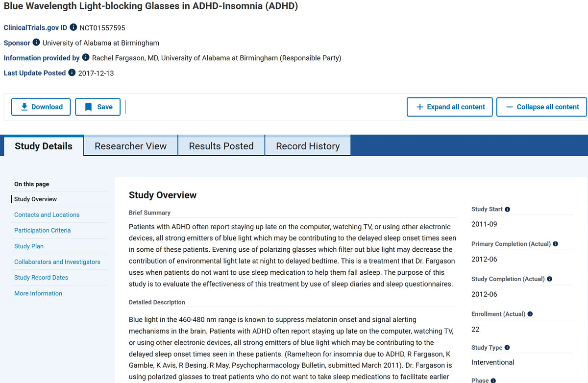Click the Interventional study type value
Screen dimensions: 588x383
[493, 362]
